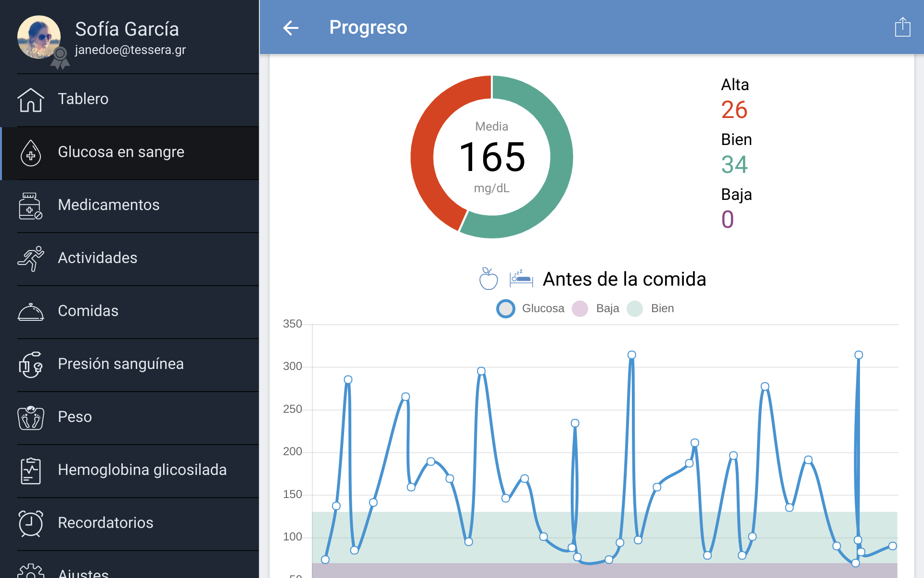Image resolution: width=924 pixels, height=578 pixels.
Task: Tap the back arrow in Progreso header
Action: [291, 28]
